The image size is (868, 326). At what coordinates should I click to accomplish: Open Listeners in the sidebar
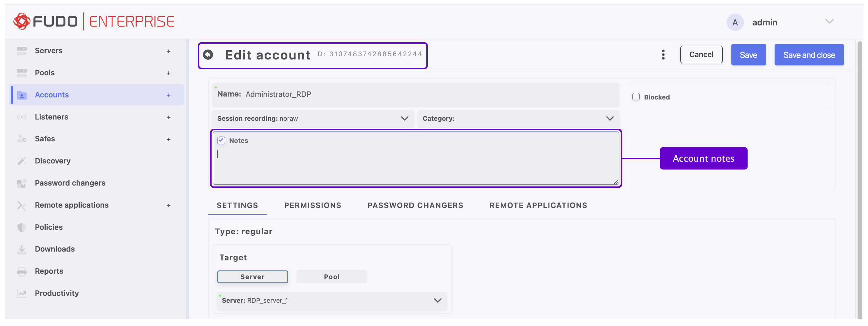coord(97,117)
